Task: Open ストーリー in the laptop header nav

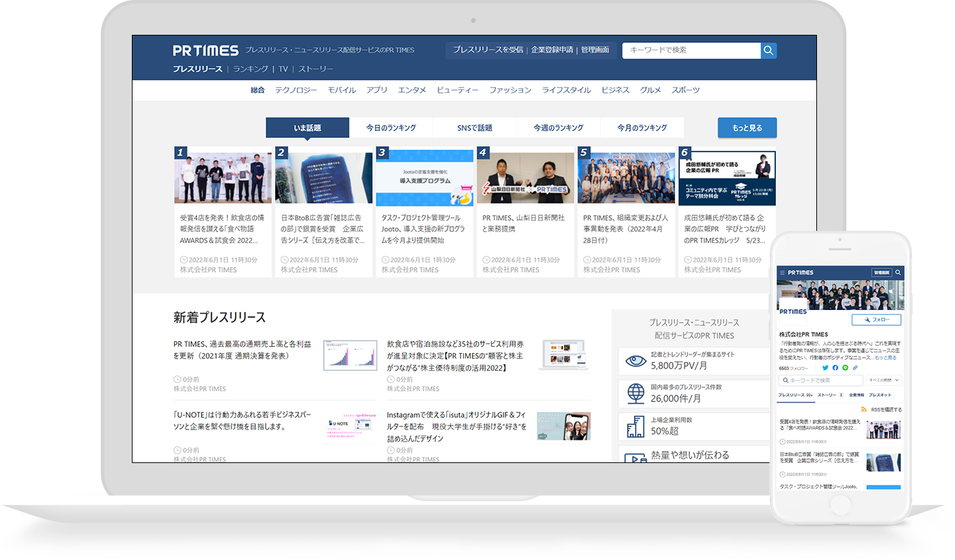Action: pos(316,69)
